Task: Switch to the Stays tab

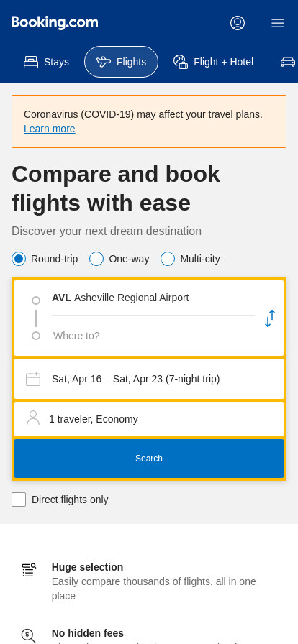Action: click(46, 62)
